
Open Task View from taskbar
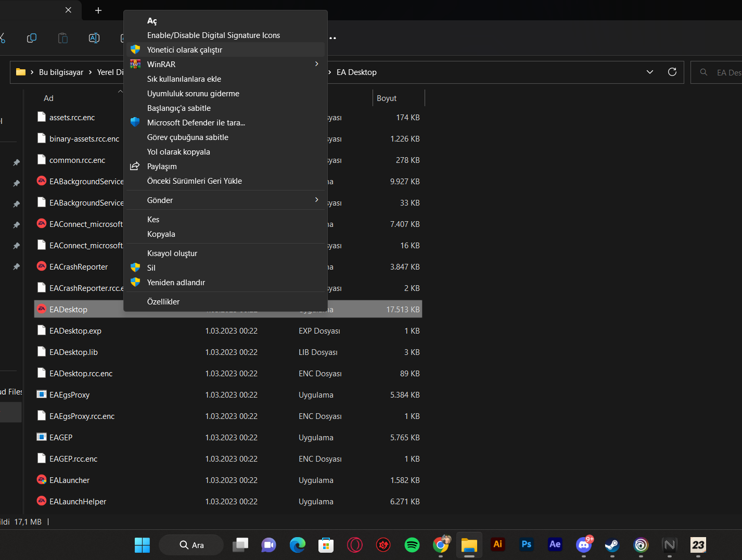tap(240, 545)
